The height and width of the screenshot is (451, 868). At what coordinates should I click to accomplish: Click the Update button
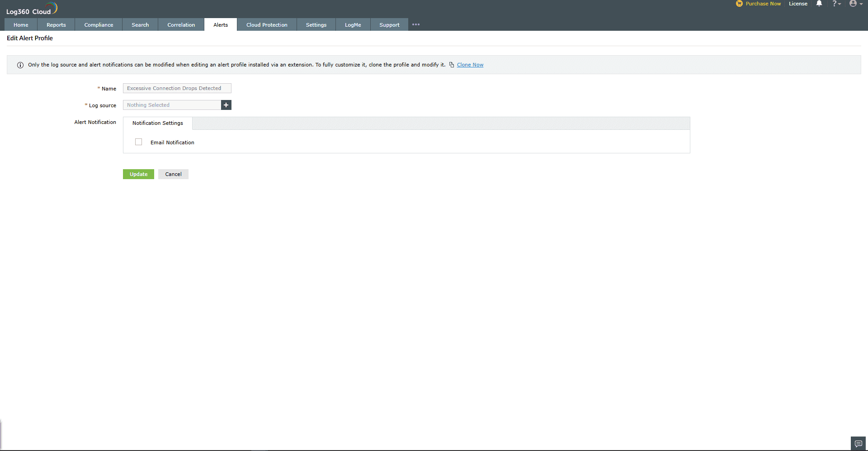(x=138, y=174)
